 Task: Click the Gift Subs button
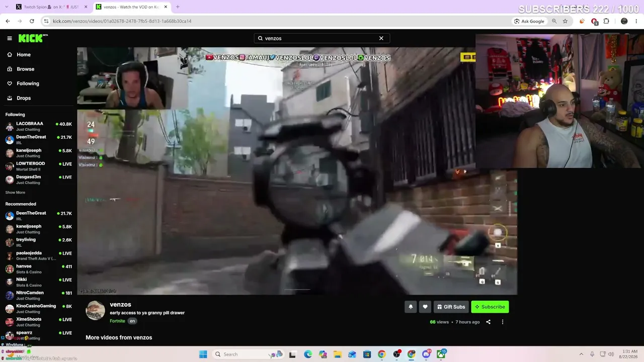pos(451,307)
